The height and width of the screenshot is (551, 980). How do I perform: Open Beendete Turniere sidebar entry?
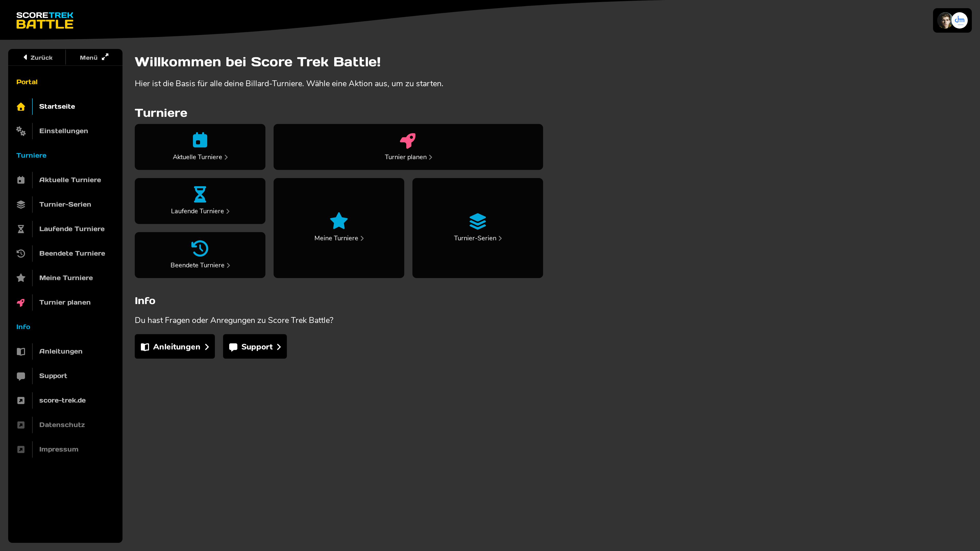(72, 253)
